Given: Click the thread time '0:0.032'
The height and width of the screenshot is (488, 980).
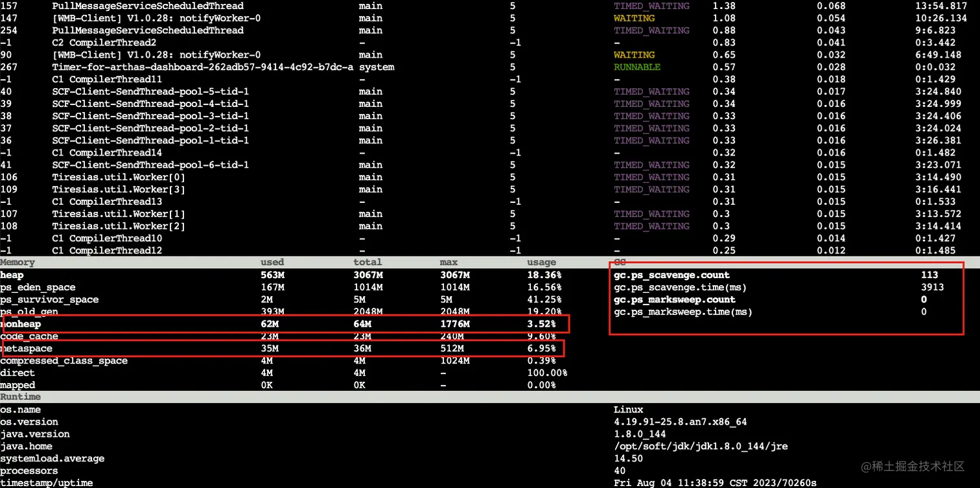Looking at the screenshot, I should coord(935,67).
